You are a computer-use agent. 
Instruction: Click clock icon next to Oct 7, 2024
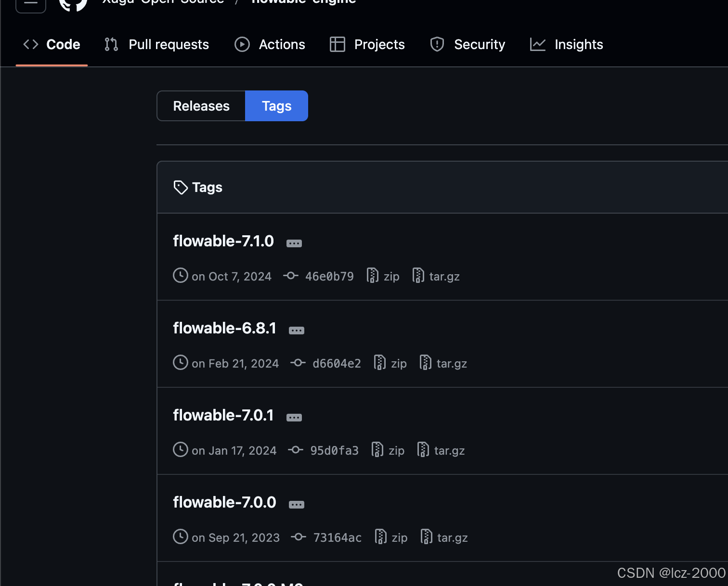(x=181, y=276)
